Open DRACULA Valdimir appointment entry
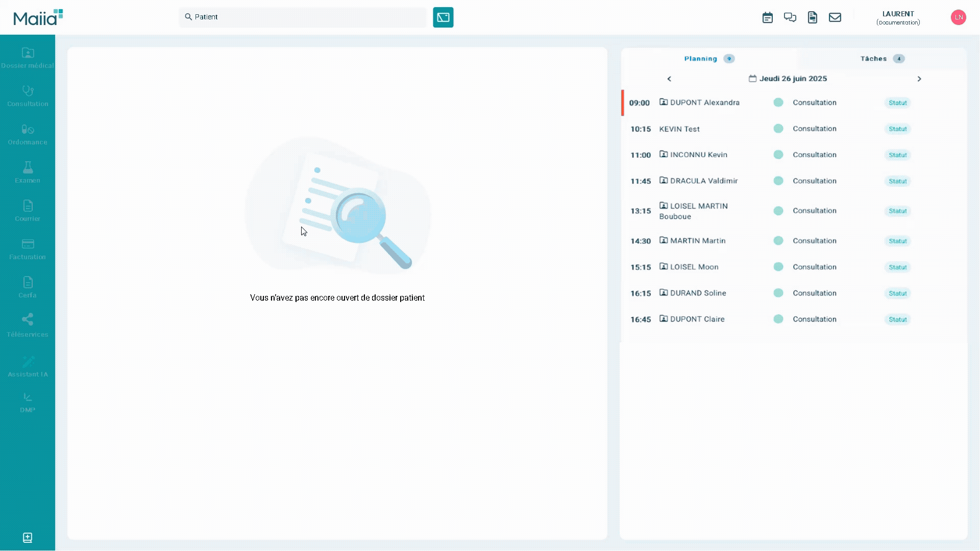This screenshot has height=551, width=980. 703,181
